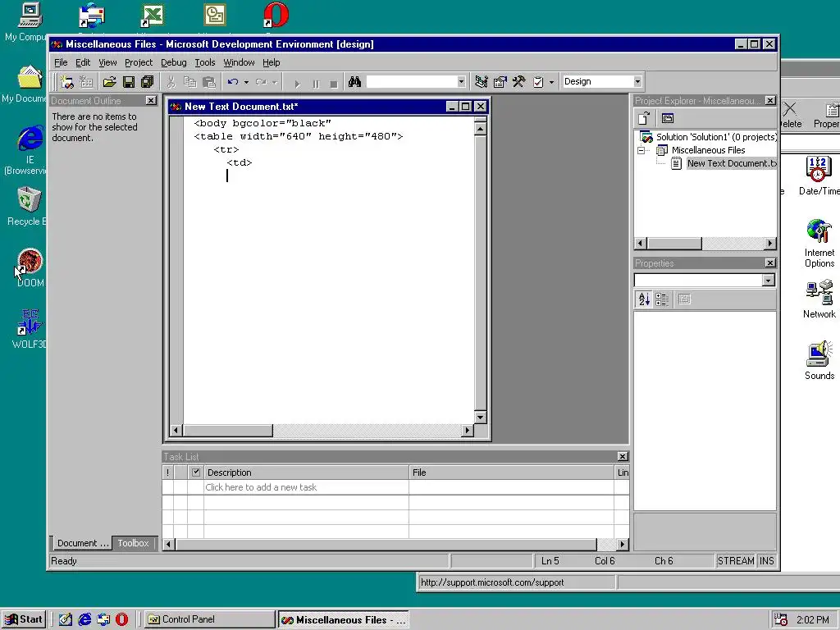Click the DOOM desktop shortcut icon

(x=30, y=262)
